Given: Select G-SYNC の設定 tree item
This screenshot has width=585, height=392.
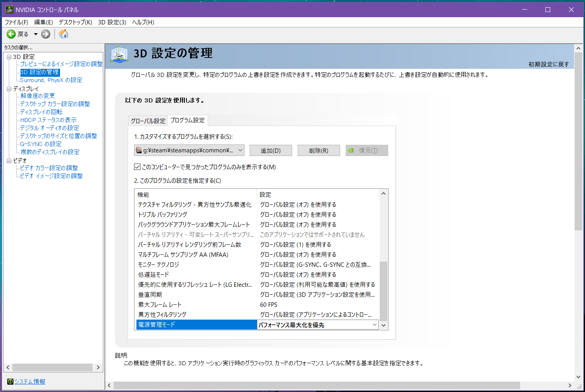Looking at the screenshot, I should tap(41, 144).
